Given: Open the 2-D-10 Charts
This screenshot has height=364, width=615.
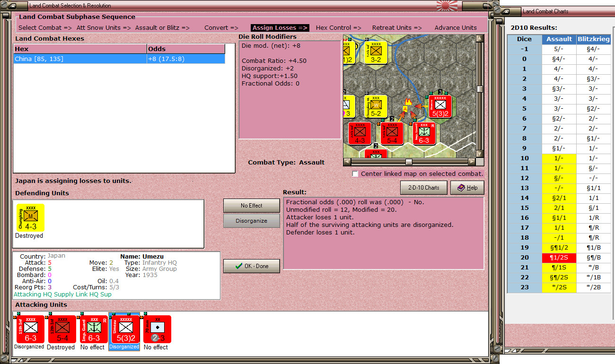Looking at the screenshot, I should [424, 188].
